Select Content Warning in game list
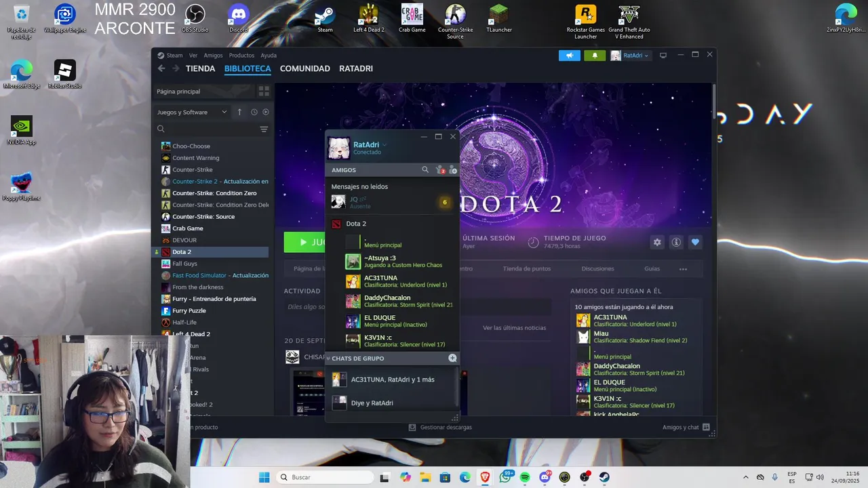This screenshot has width=868, height=488. [214, 158]
